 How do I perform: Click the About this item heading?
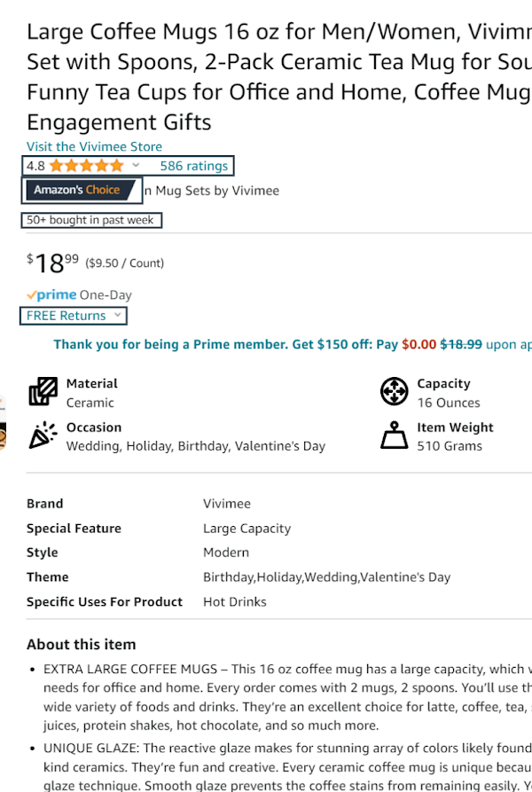point(82,645)
